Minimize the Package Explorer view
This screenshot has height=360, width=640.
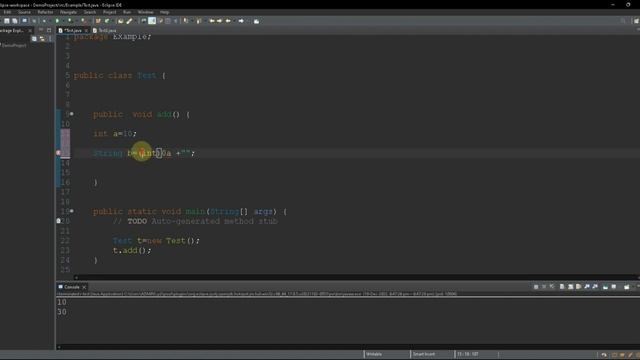pyautogui.click(x=41, y=30)
